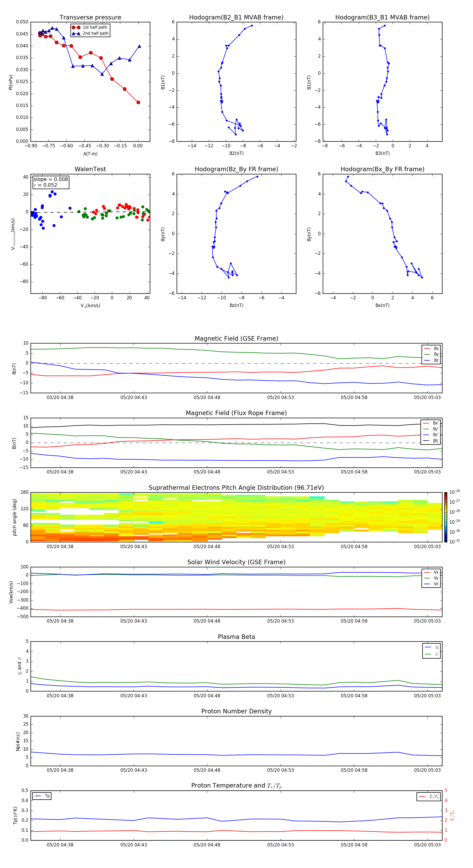Click the "Proton Temperature and Te/Tp" title
This screenshot has width=473, height=868.
click(x=236, y=786)
